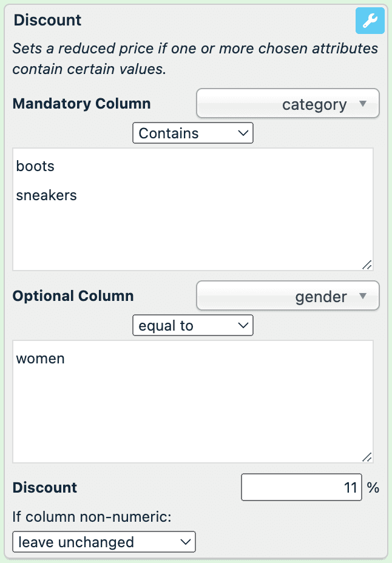Click the resize handle of the women text box
The height and width of the screenshot is (563, 392).
[x=367, y=457]
